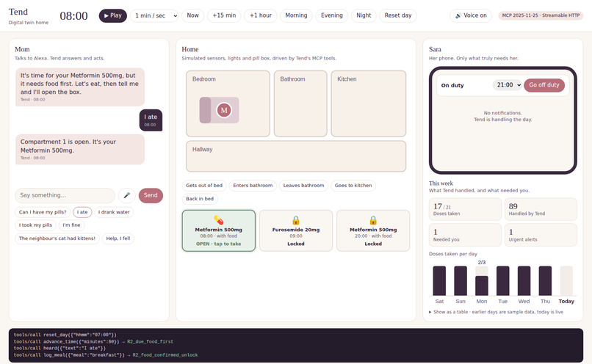Click the Send button
592x364 pixels.
click(151, 195)
